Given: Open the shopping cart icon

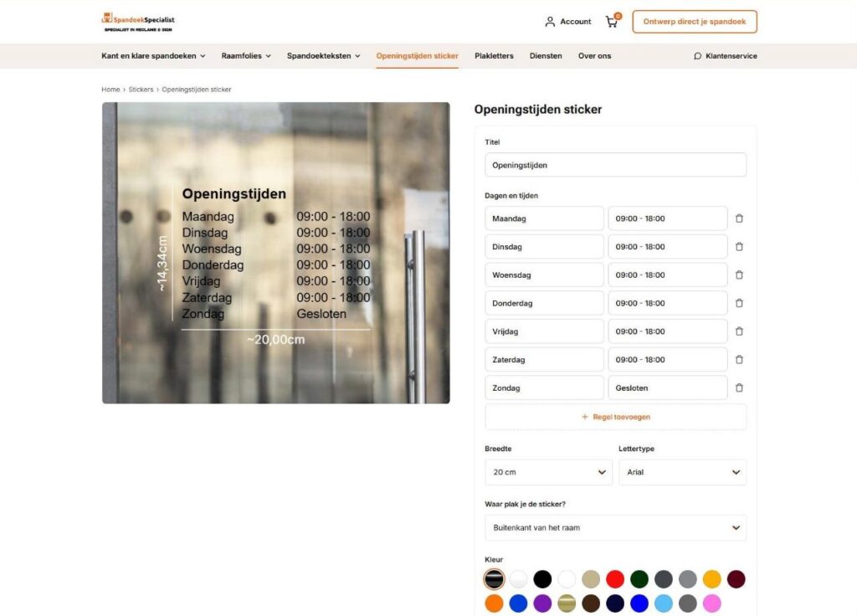Looking at the screenshot, I should 612,22.
